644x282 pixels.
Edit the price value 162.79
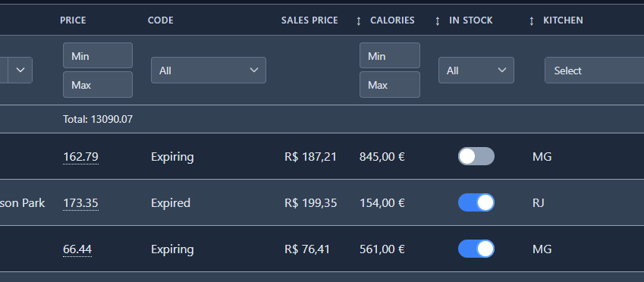tap(80, 157)
